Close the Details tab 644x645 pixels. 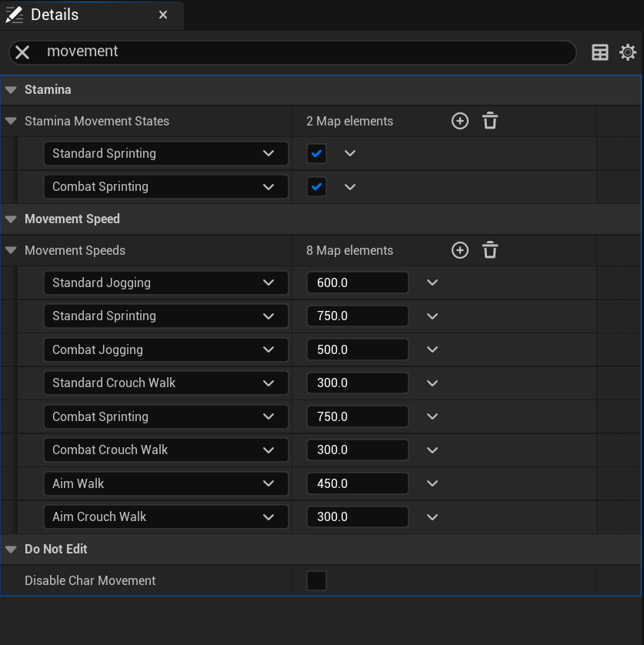click(163, 15)
